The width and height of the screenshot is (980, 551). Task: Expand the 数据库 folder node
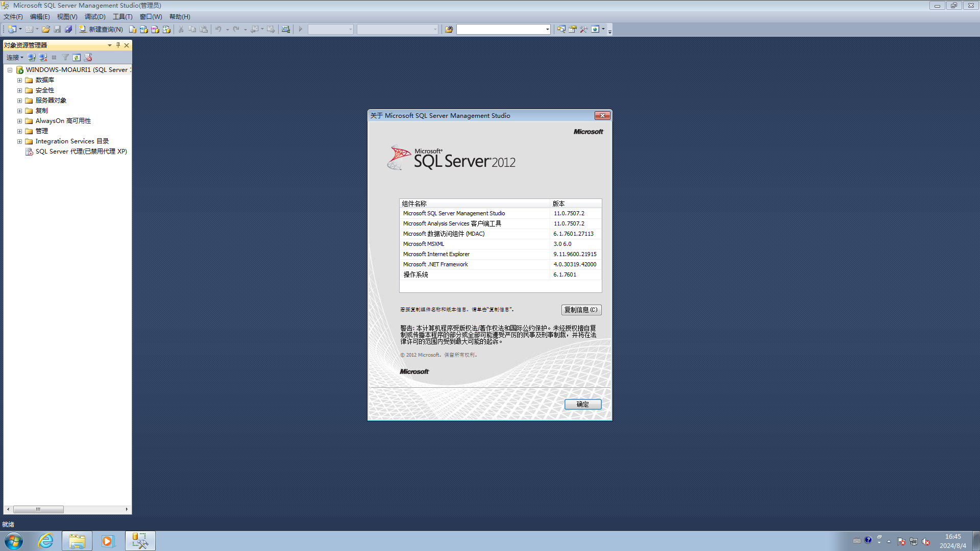(19, 80)
